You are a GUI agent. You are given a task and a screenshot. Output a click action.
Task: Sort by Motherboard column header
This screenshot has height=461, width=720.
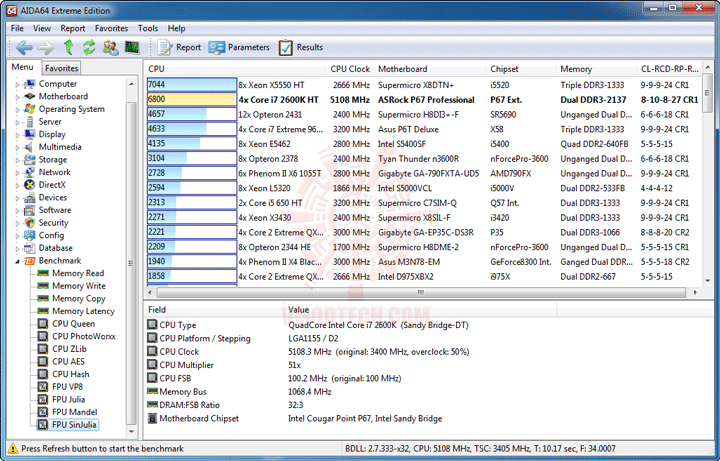click(x=430, y=69)
